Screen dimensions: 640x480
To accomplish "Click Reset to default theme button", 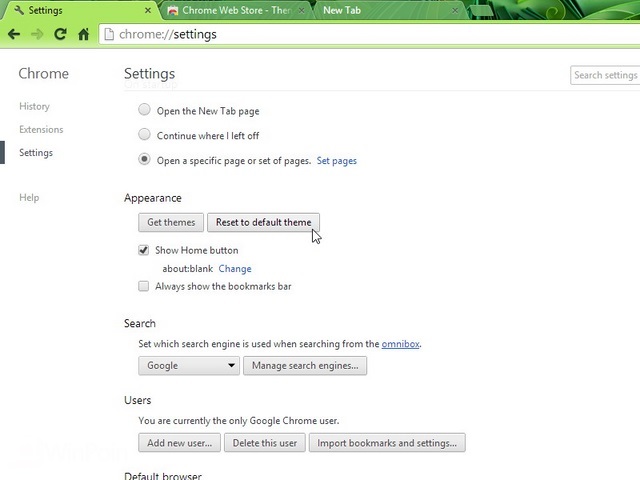I will [263, 222].
